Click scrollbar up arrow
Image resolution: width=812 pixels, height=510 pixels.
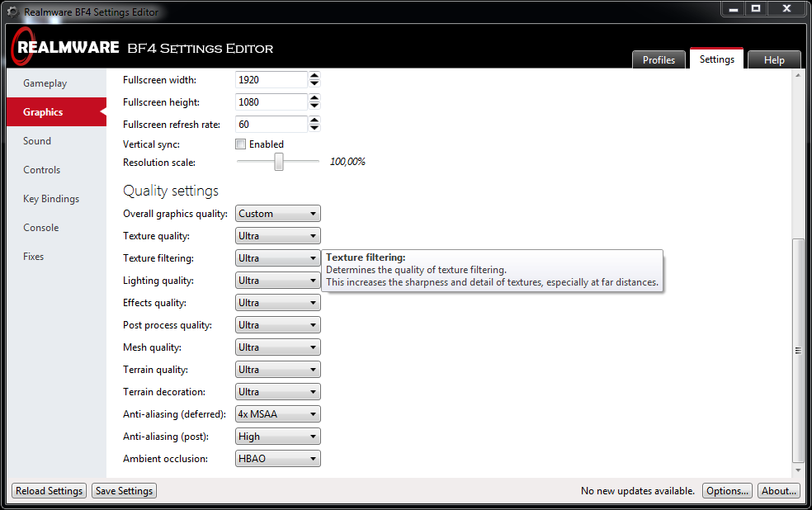pos(798,75)
